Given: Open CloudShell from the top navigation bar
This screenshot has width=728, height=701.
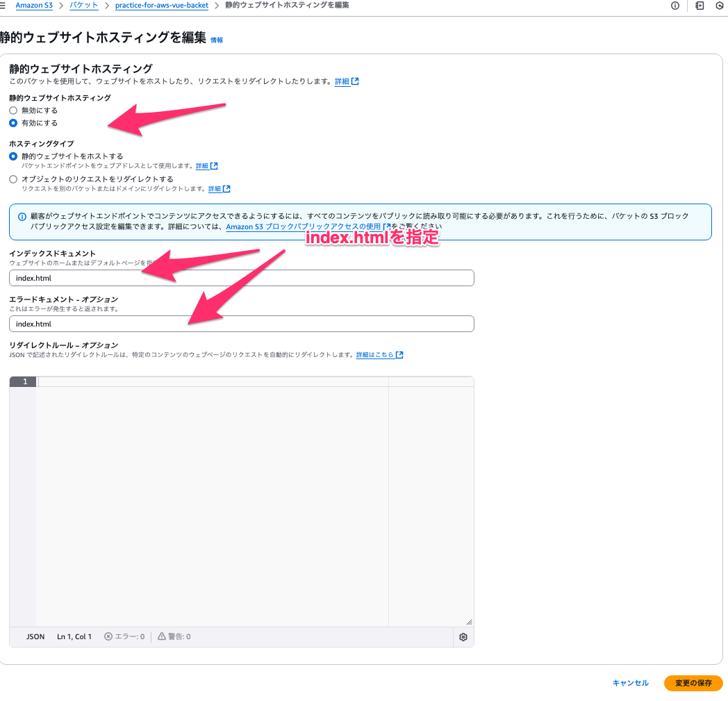Looking at the screenshot, I should point(700,6).
